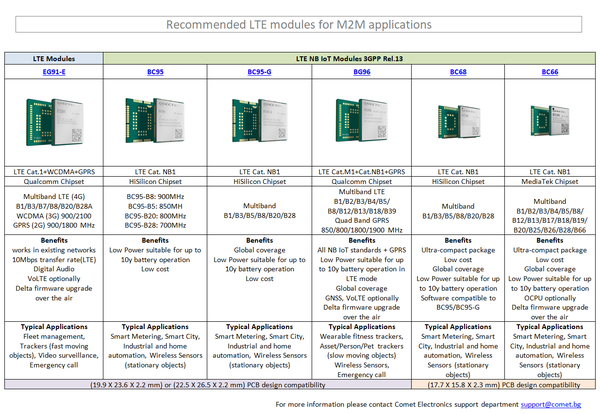Image resolution: width=600 pixels, height=414 pixels.
Task: Select 'LTE NB IoT Modules 3GPP Rel.13' header
Action: (x=349, y=59)
